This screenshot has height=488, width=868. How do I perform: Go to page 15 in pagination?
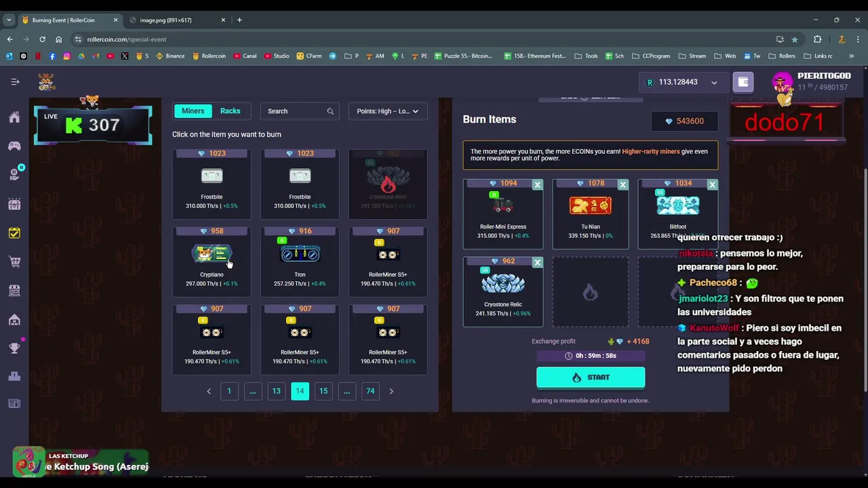click(x=323, y=391)
